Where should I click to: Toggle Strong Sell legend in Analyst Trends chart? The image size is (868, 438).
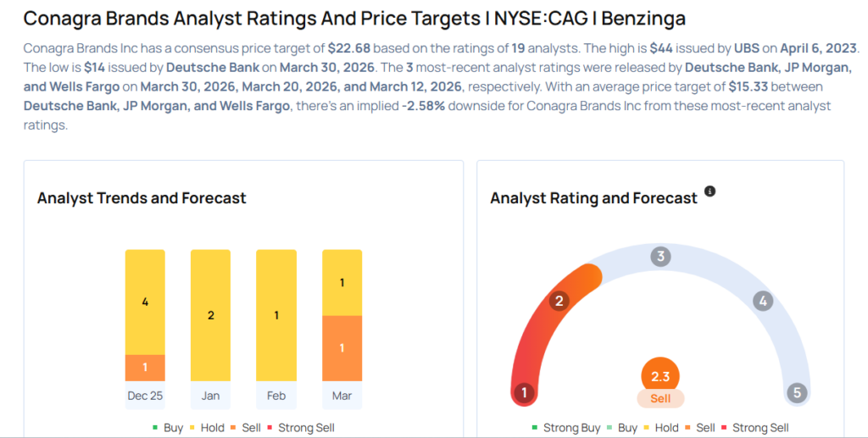[x=301, y=428]
